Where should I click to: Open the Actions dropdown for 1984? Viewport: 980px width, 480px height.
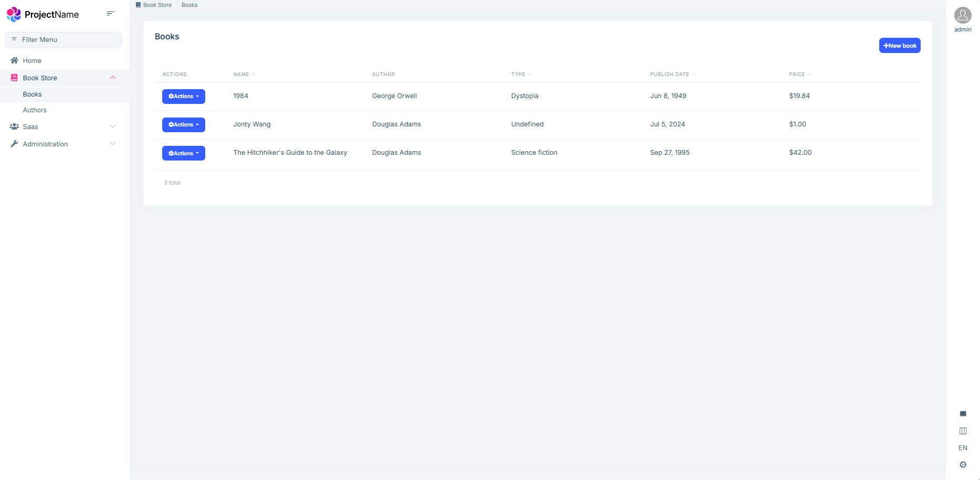point(183,97)
